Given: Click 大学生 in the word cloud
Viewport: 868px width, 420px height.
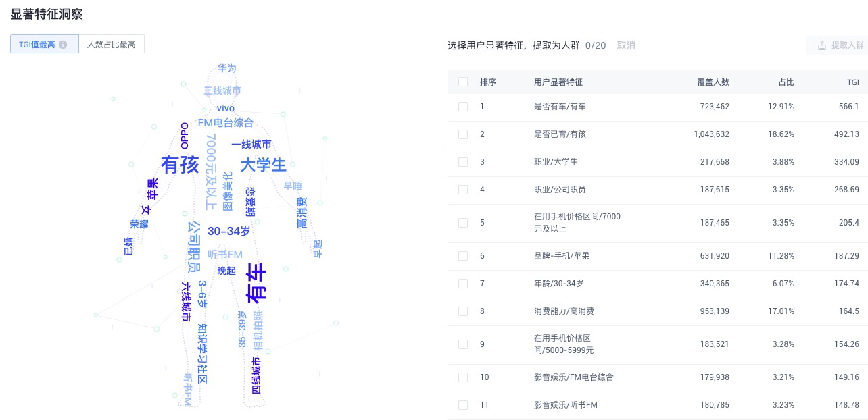Looking at the screenshot, I should (264, 165).
